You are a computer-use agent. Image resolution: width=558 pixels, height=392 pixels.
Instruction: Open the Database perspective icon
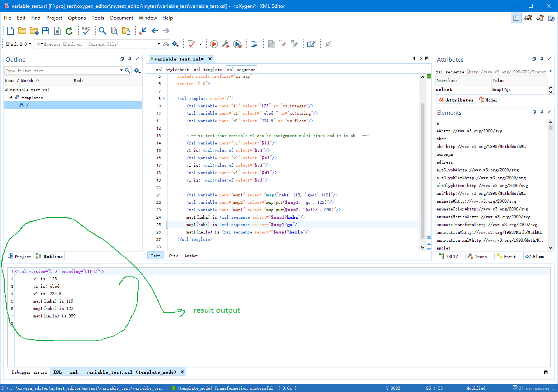click(551, 18)
